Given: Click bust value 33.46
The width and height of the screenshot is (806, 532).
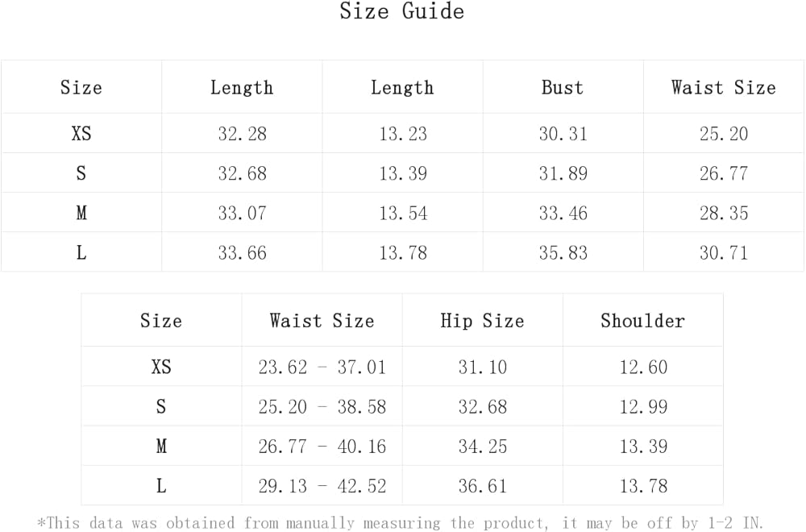Looking at the screenshot, I should click(563, 213).
